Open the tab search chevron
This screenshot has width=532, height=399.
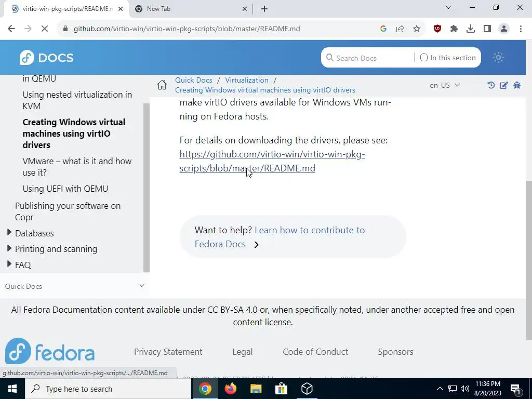coord(448,7)
